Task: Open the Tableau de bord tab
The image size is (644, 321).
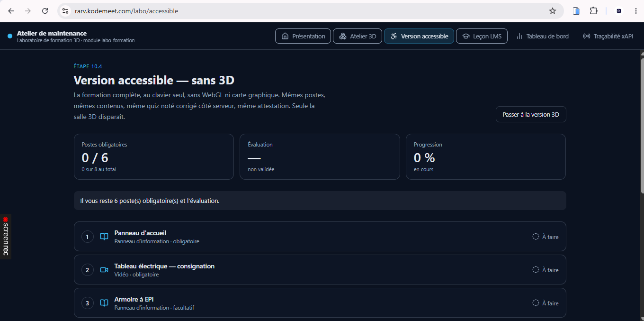Action: (542, 36)
